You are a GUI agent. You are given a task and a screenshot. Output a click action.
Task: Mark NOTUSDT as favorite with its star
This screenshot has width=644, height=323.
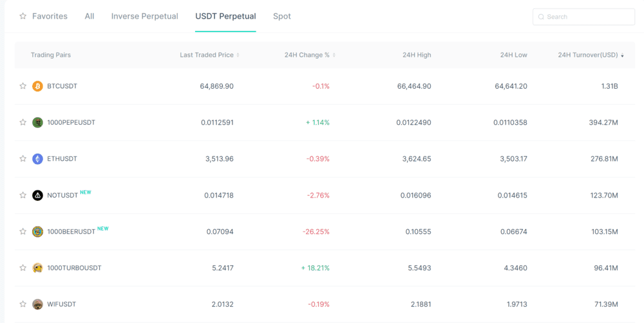(23, 195)
